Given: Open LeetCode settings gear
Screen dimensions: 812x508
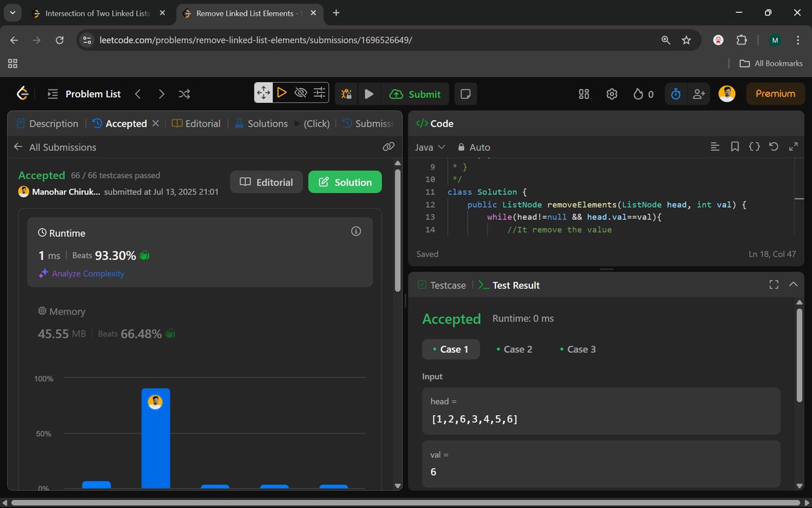Looking at the screenshot, I should click(612, 94).
